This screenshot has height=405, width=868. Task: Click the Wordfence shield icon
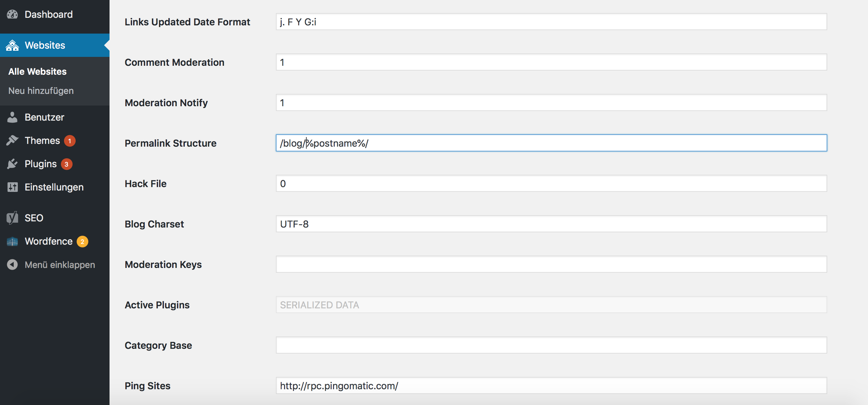coord(12,241)
